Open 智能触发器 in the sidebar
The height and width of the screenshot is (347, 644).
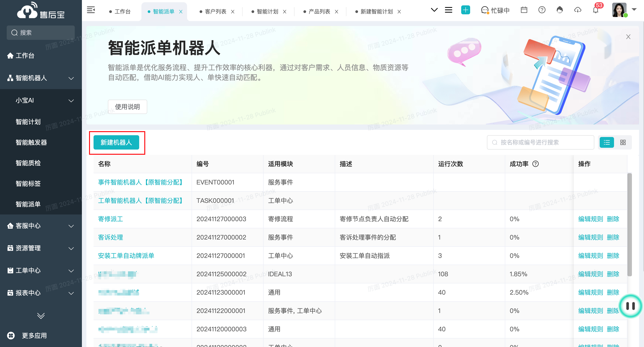point(31,142)
